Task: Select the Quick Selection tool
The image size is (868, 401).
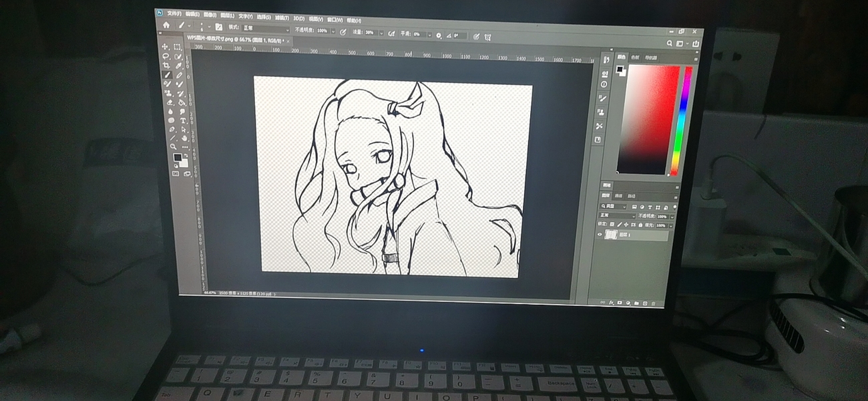Action: 178,56
